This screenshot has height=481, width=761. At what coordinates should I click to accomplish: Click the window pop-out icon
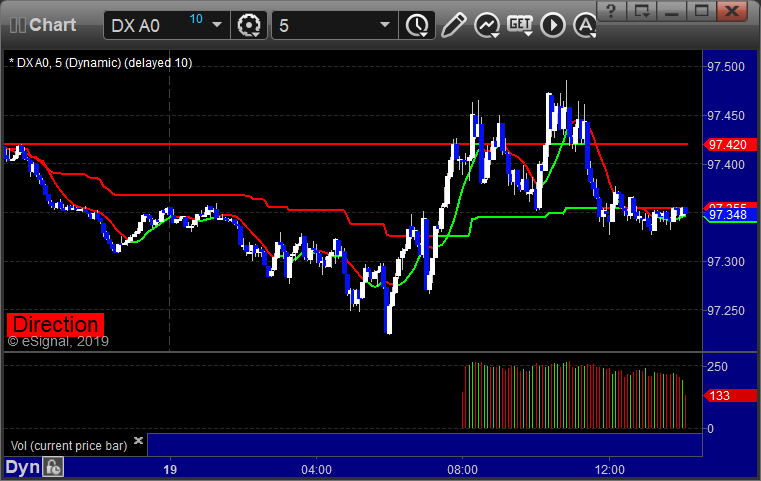(642, 11)
